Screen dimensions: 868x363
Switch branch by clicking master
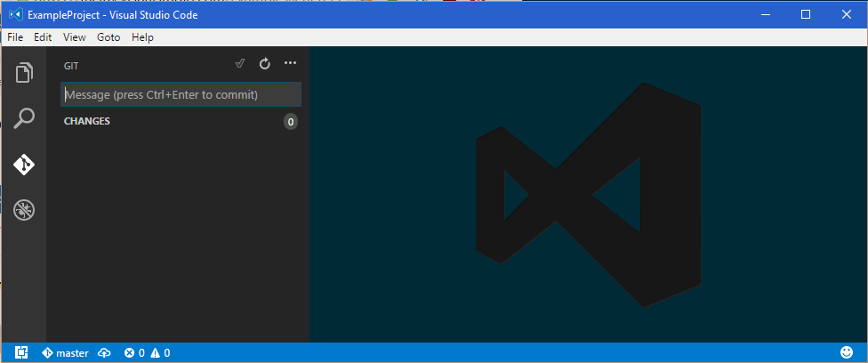pos(66,353)
